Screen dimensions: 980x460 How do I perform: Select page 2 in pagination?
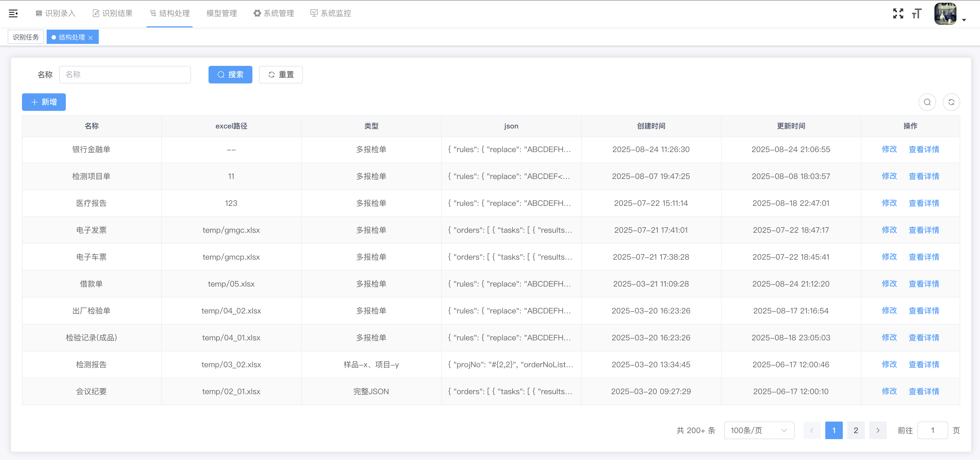tap(856, 430)
